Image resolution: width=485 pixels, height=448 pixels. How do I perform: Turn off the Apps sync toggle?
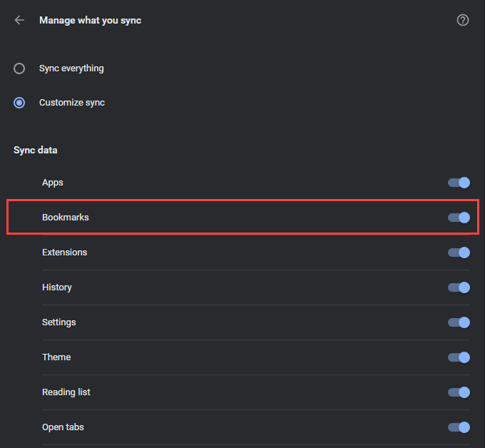(459, 183)
